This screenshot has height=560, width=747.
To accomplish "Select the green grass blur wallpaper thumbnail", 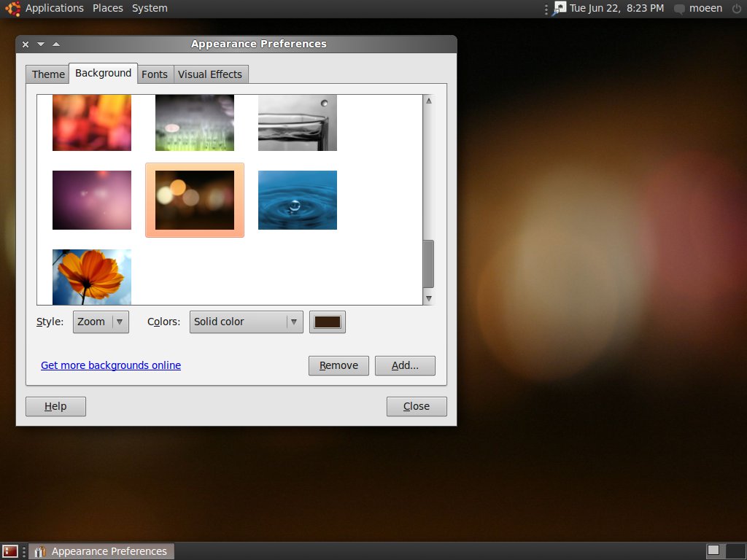I will tap(195, 122).
